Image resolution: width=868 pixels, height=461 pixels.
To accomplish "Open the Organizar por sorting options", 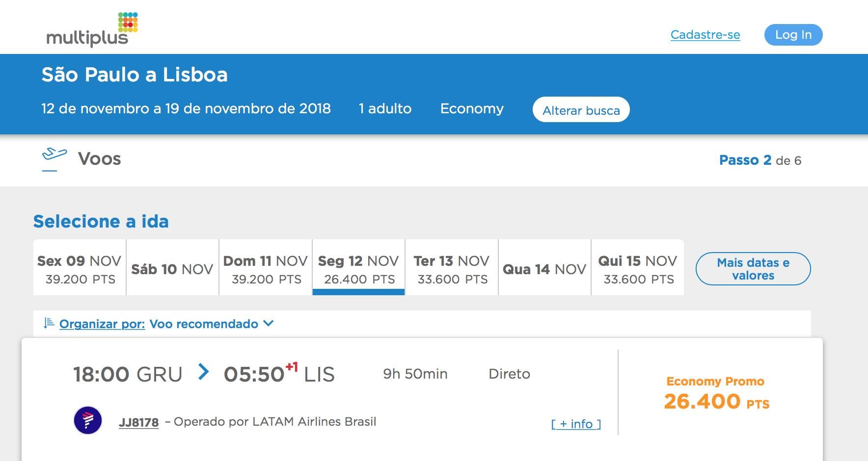I will pyautogui.click(x=102, y=324).
